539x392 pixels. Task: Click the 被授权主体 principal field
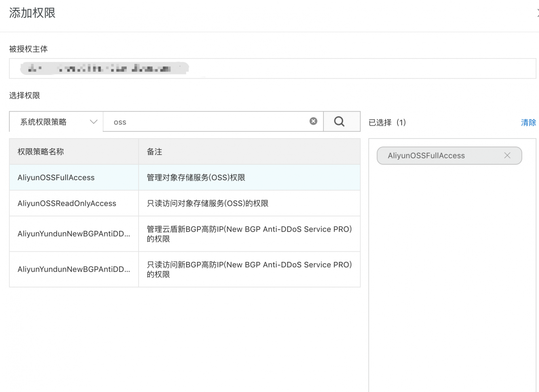point(272,68)
